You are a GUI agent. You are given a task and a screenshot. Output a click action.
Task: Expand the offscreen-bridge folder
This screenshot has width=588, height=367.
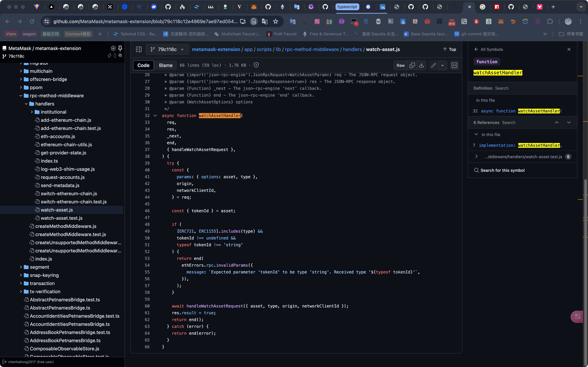click(21, 79)
